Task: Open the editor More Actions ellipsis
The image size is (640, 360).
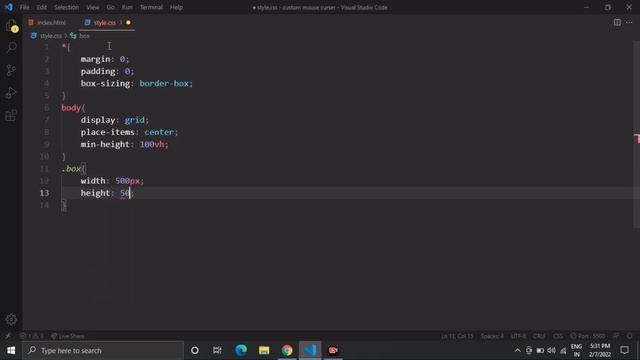Action: (629, 22)
